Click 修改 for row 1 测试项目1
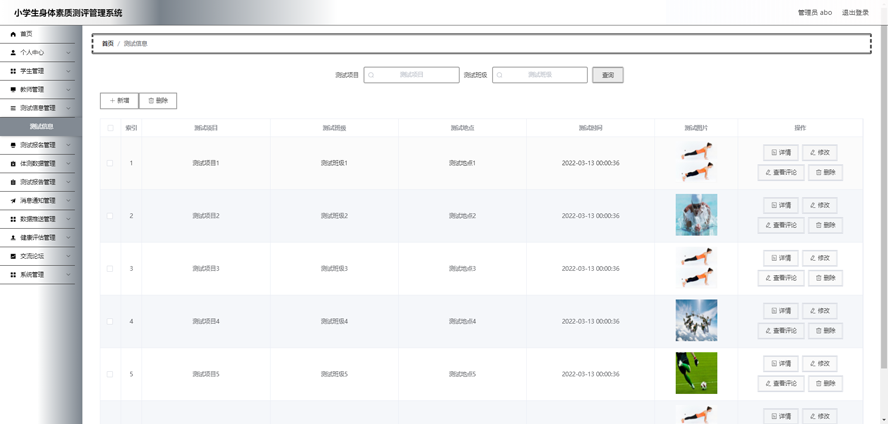Viewport: 888px width, 424px height. click(819, 152)
